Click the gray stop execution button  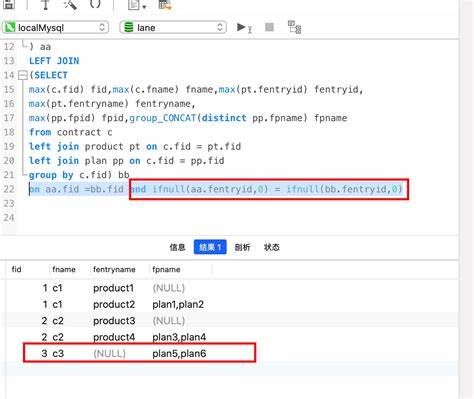(269, 27)
